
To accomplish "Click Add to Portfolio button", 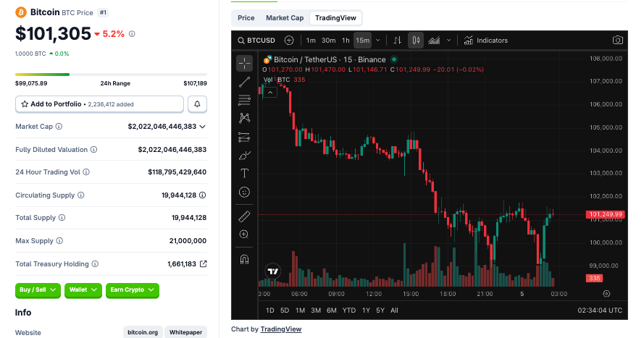I will click(99, 104).
